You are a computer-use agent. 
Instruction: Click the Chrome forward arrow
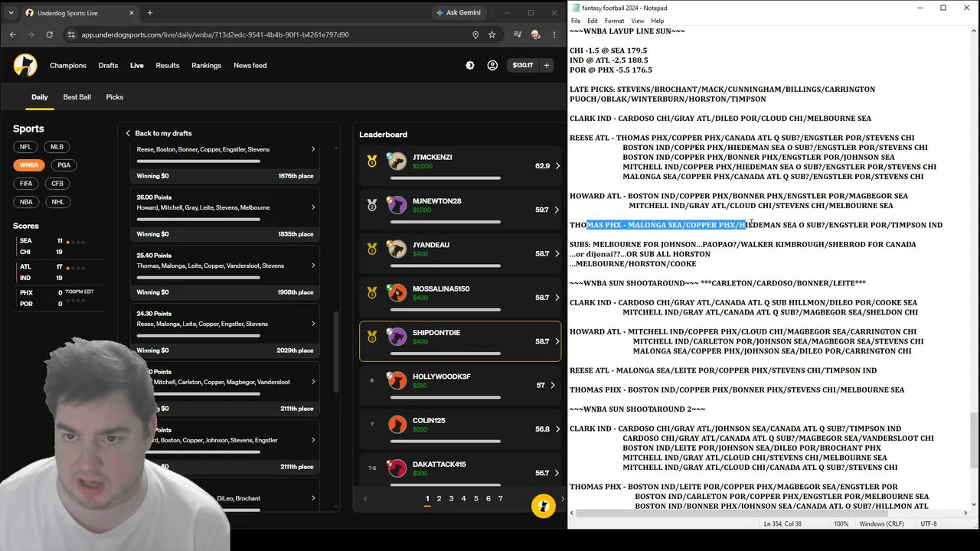click(x=31, y=34)
